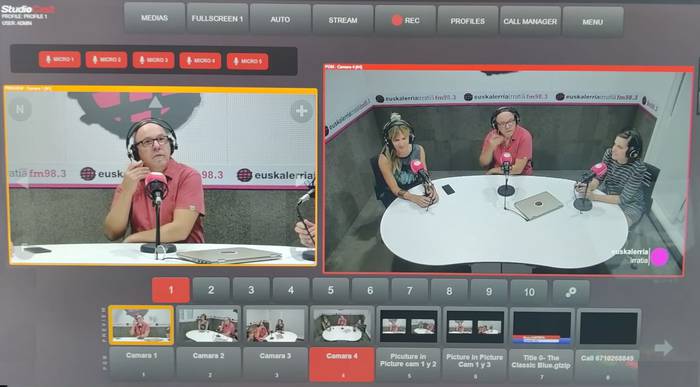Open the MEDIAS library

tap(154, 18)
